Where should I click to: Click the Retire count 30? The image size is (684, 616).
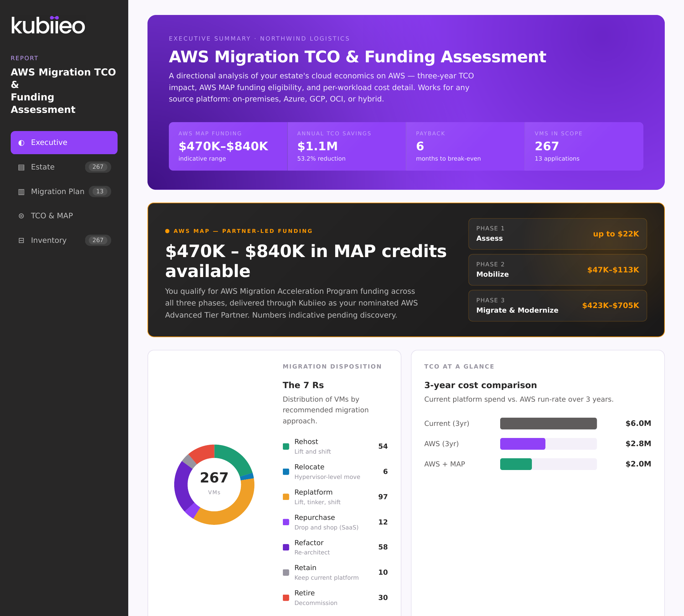coord(383,598)
